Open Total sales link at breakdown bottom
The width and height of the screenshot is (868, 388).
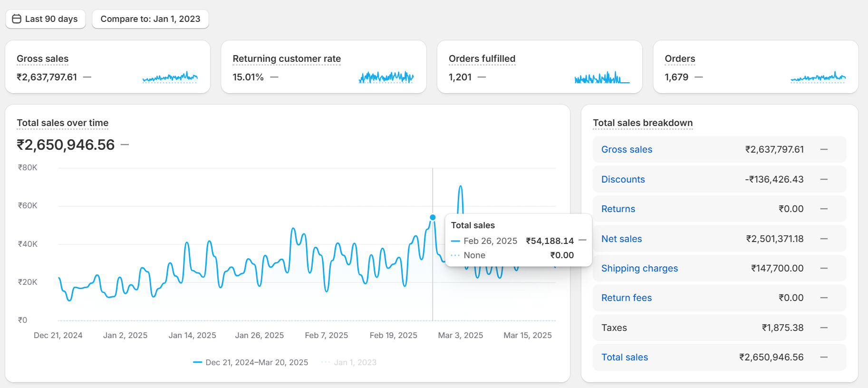pyautogui.click(x=625, y=357)
